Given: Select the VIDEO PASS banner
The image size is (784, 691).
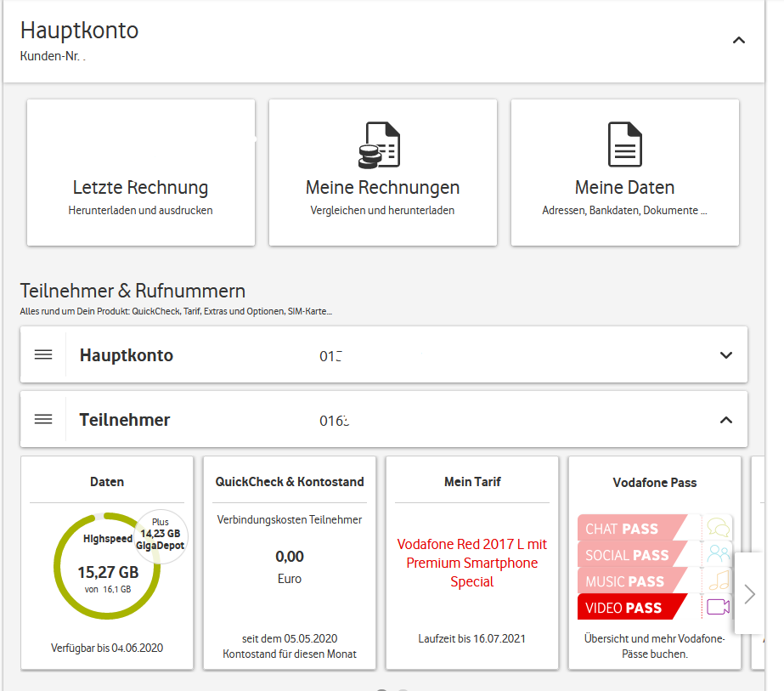Looking at the screenshot, I should coord(633,607).
